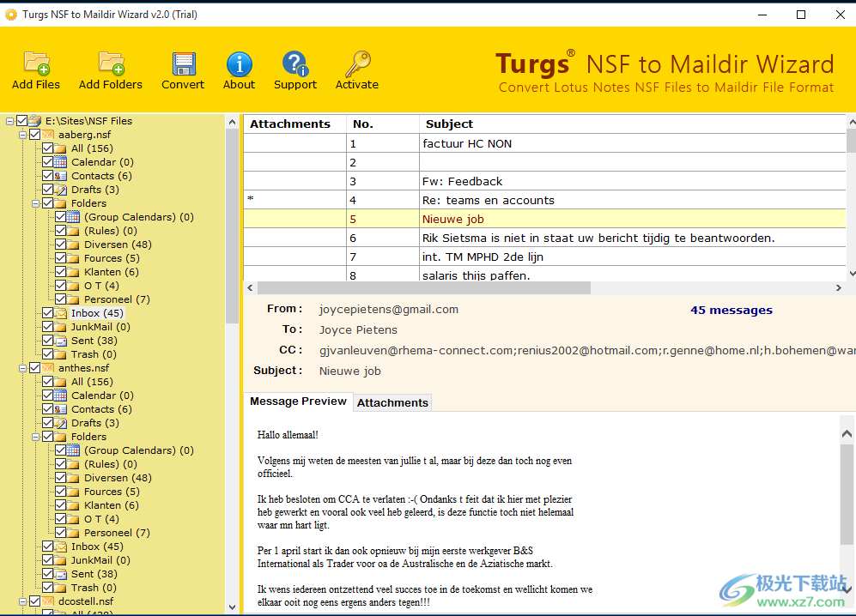Click the Group Calendars icon under anthes.nsf
The height and width of the screenshot is (616, 856).
[x=73, y=450]
